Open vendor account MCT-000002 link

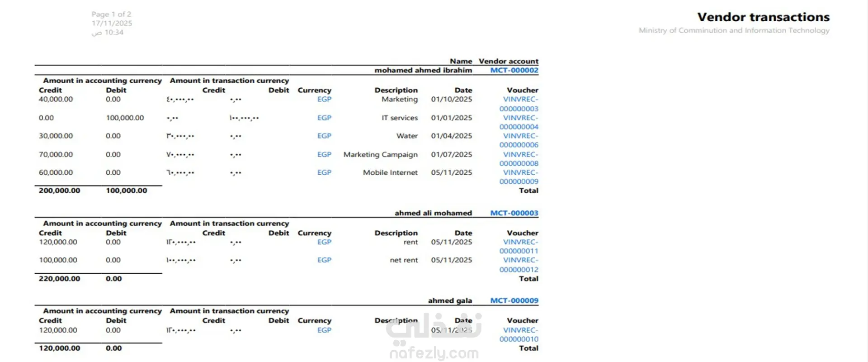tap(514, 70)
